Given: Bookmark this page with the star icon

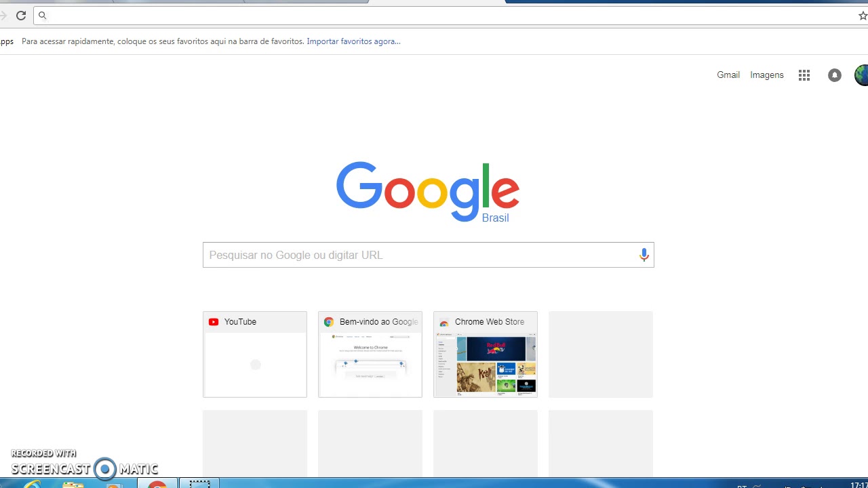Looking at the screenshot, I should (x=863, y=16).
